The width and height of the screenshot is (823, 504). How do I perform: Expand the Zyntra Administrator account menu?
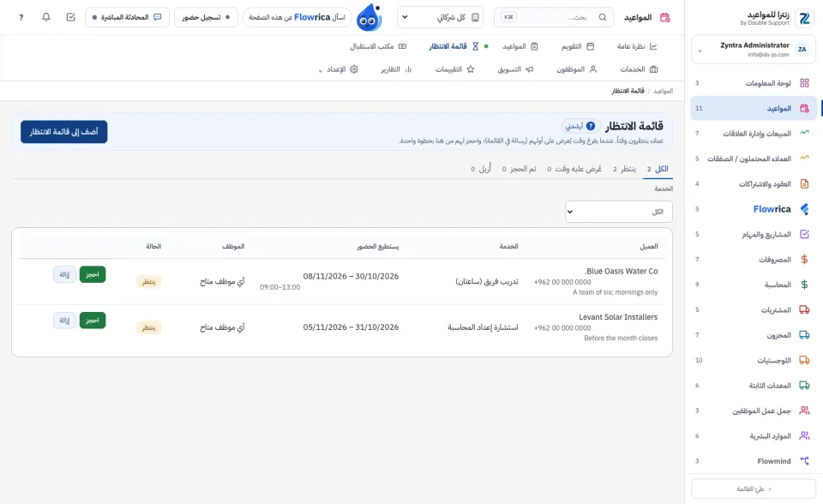point(754,50)
